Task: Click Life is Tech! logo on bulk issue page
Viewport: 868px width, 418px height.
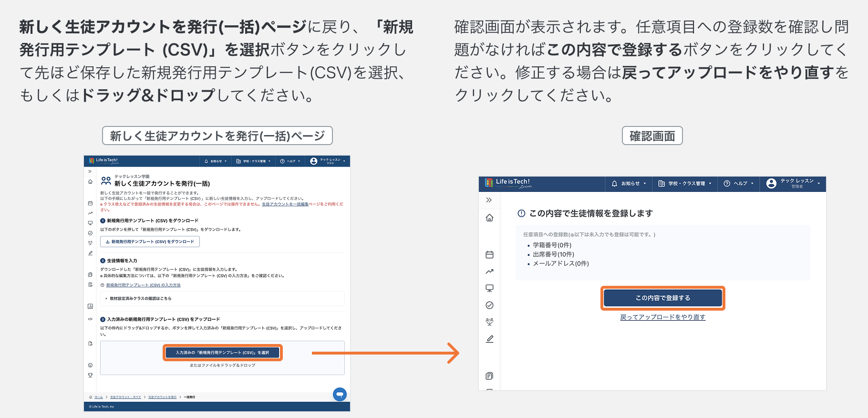Action: pos(103,161)
